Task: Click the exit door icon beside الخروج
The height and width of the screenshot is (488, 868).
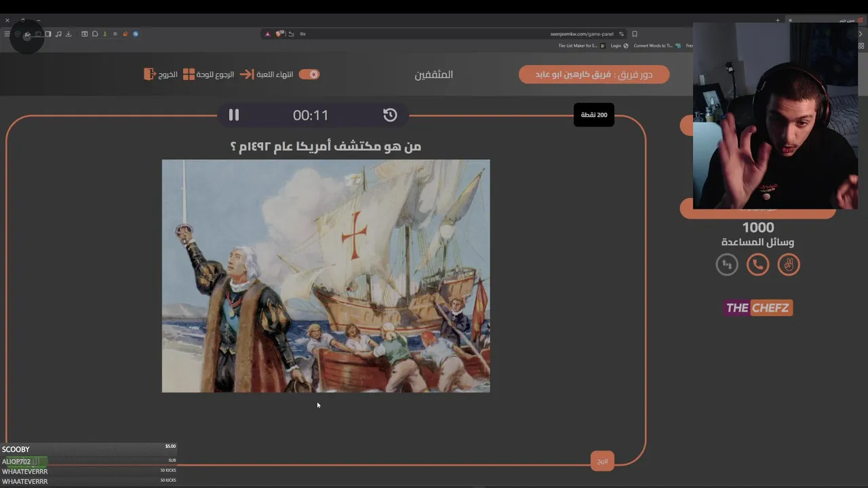Action: pos(150,74)
